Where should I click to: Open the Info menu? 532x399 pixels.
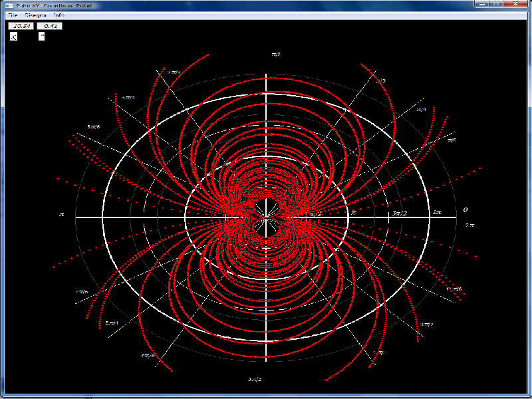[x=59, y=15]
